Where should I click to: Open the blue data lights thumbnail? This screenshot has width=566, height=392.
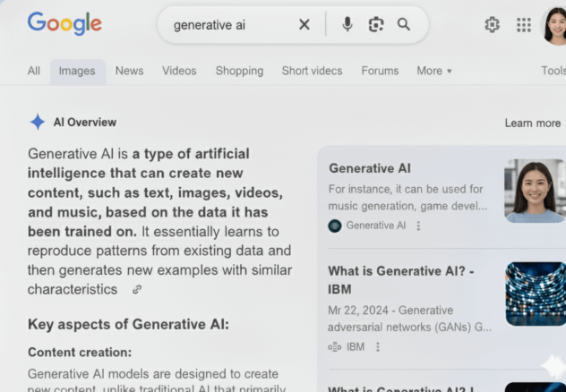click(536, 294)
